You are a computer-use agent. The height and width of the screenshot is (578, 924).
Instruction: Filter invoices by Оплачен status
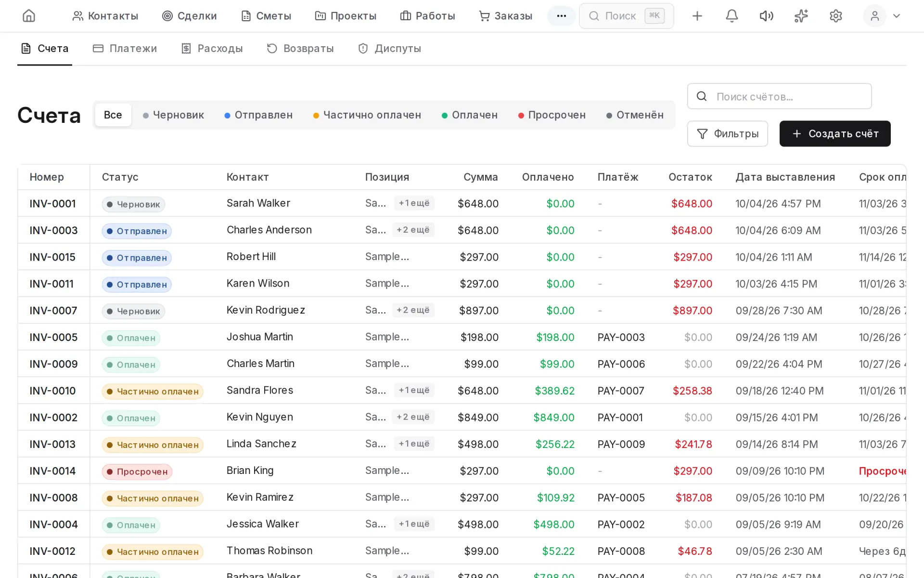pos(470,115)
